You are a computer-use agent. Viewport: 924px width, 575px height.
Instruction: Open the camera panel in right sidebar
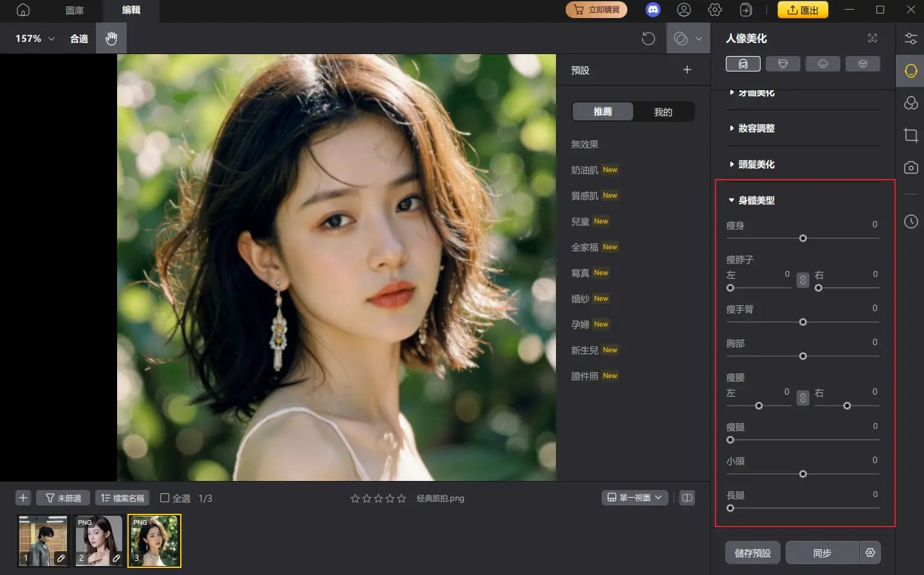[910, 167]
